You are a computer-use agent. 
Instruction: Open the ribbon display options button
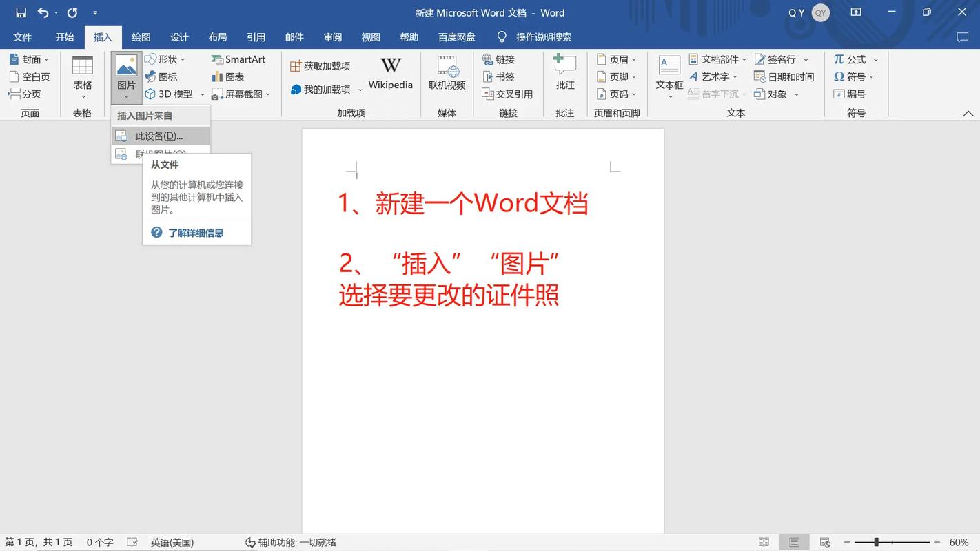point(856,12)
